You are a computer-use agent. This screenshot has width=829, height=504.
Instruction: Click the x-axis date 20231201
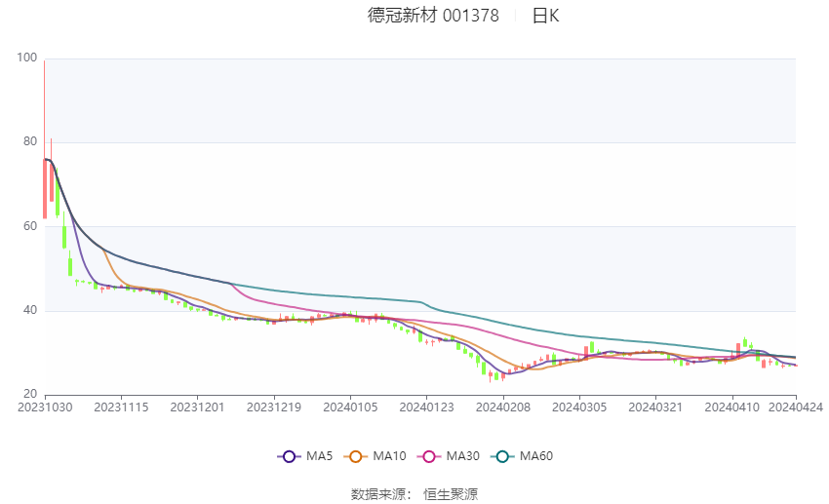click(x=197, y=407)
